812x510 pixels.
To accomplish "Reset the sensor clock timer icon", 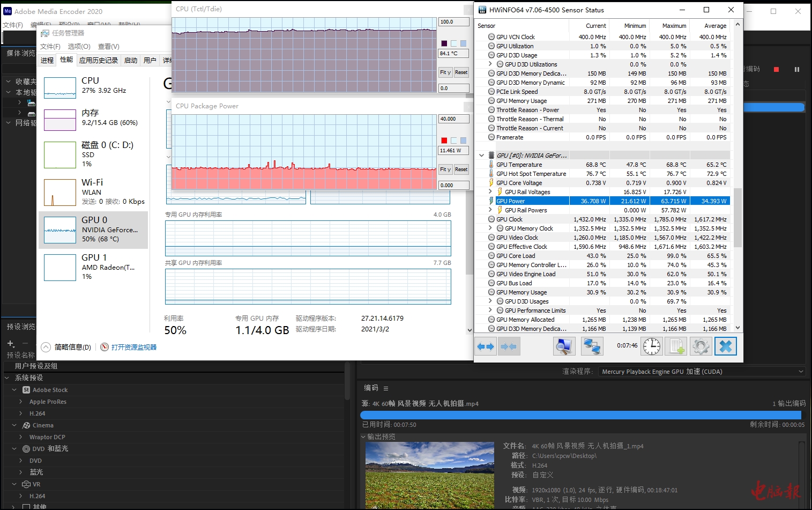I will coord(652,346).
